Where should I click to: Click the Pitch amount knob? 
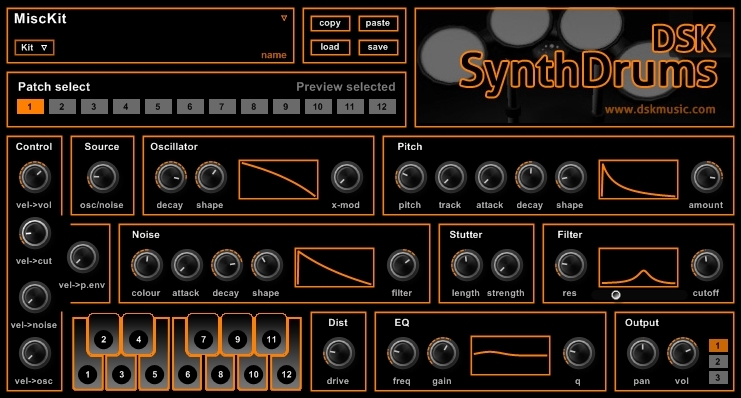click(707, 177)
